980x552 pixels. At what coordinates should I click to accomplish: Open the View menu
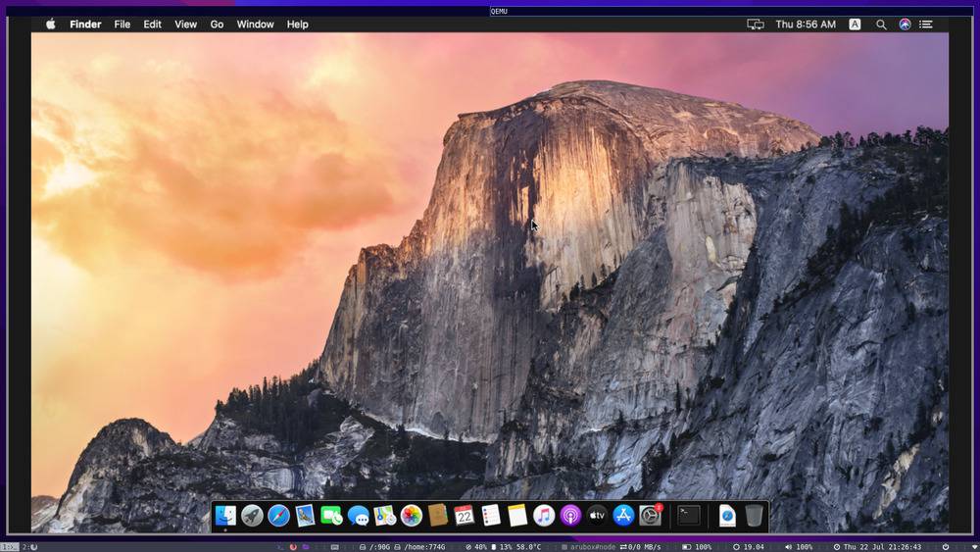click(x=185, y=25)
